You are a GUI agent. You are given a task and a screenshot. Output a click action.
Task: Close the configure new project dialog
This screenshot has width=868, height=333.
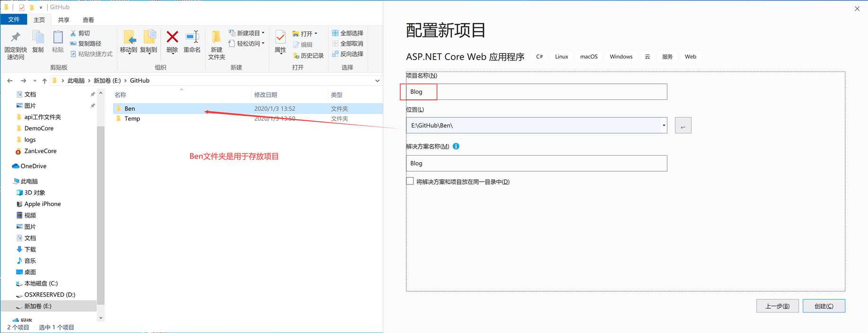pos(857,9)
